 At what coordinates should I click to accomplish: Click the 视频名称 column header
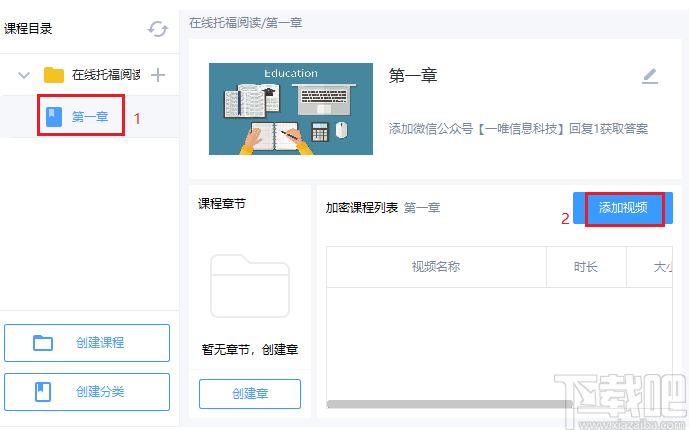[x=436, y=267]
